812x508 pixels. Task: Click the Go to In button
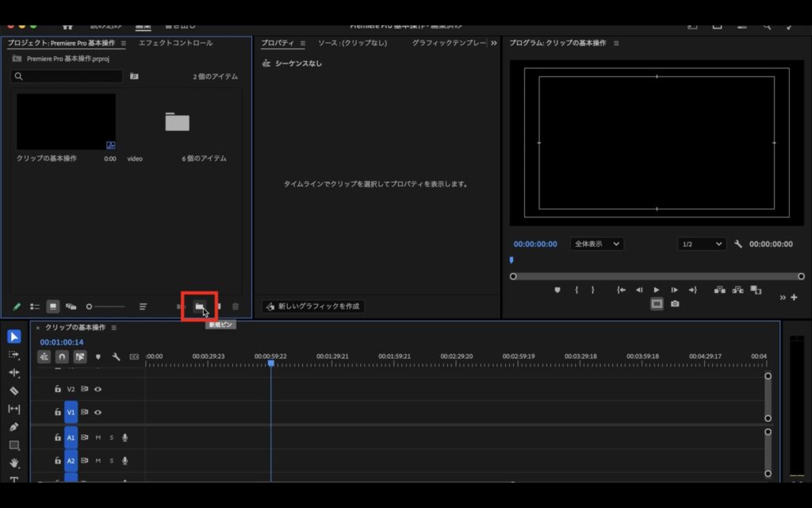click(x=622, y=290)
